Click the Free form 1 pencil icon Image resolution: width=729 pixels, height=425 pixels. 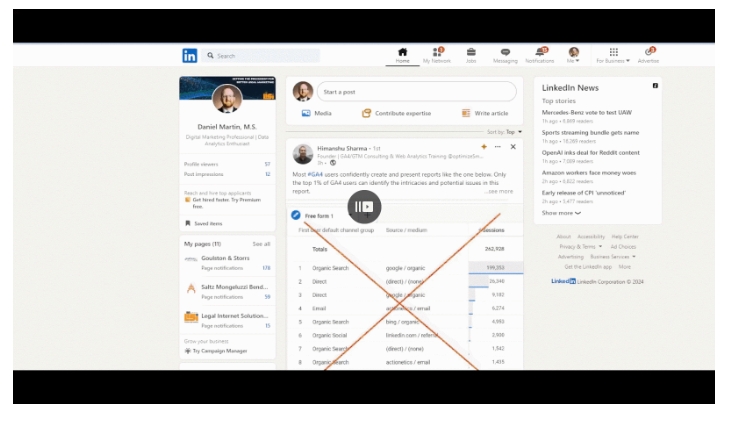point(296,215)
